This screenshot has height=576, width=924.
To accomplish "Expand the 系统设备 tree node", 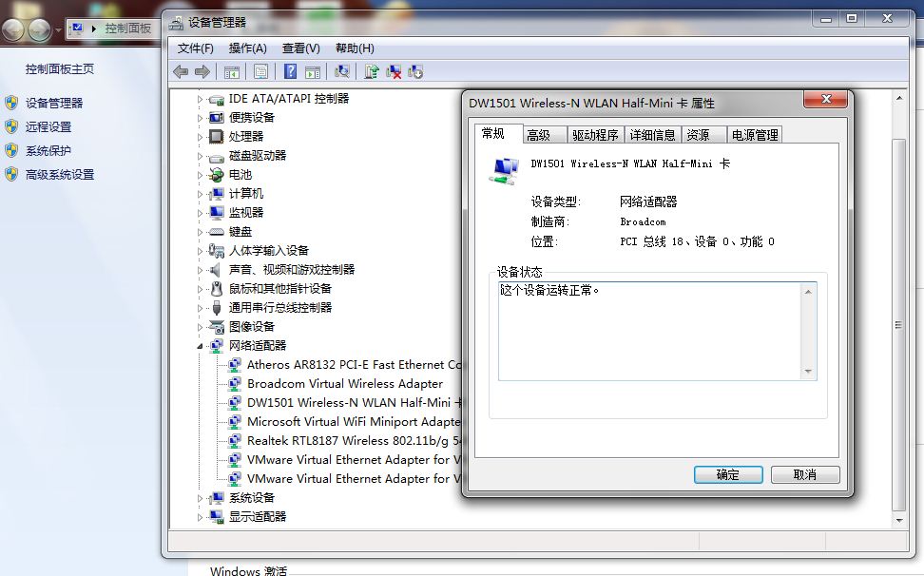I will 200,498.
